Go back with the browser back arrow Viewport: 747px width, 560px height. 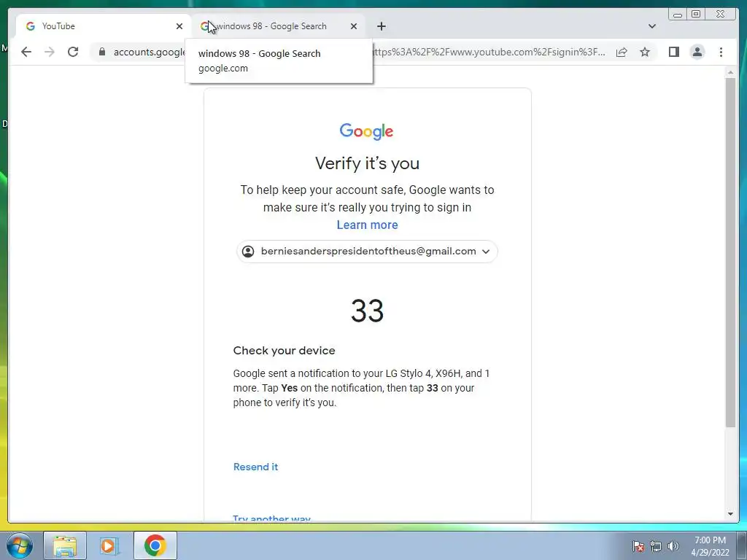pos(26,52)
